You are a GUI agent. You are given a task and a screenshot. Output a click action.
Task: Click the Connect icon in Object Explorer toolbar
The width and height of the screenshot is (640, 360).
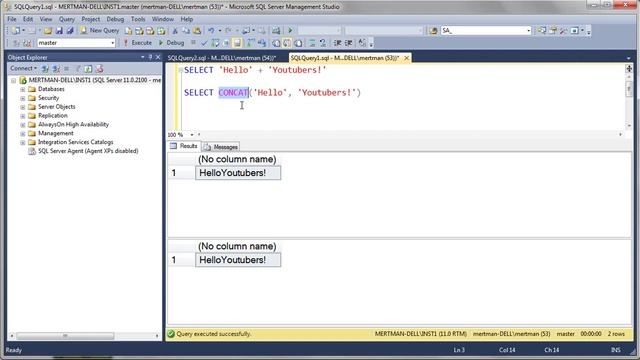coord(45,69)
